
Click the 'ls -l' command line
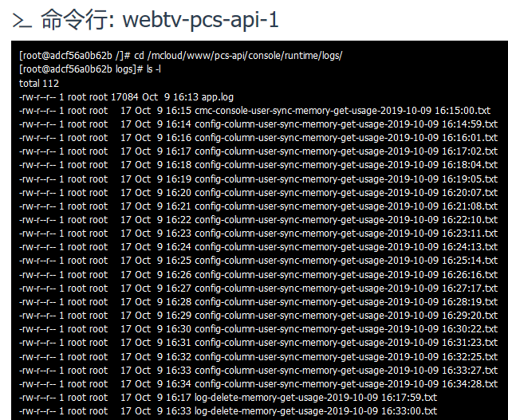pyautogui.click(x=90, y=69)
